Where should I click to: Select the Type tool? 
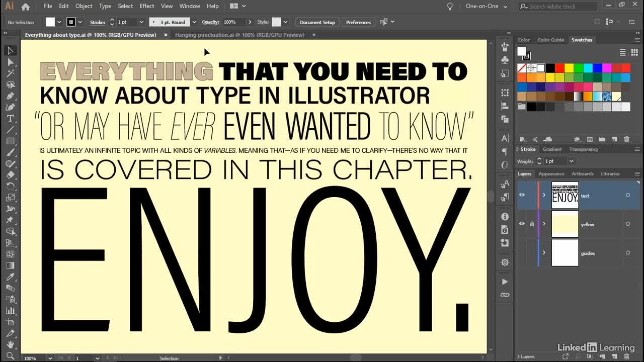point(10,119)
